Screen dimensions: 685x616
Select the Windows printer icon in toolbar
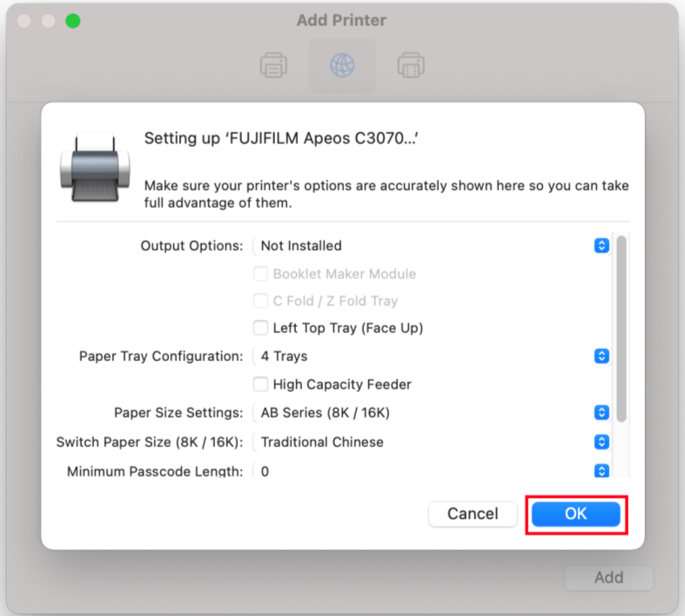[411, 65]
